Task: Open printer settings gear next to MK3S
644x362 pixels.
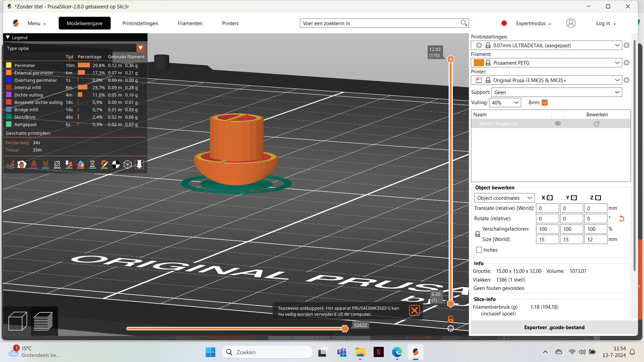Action: (x=626, y=80)
